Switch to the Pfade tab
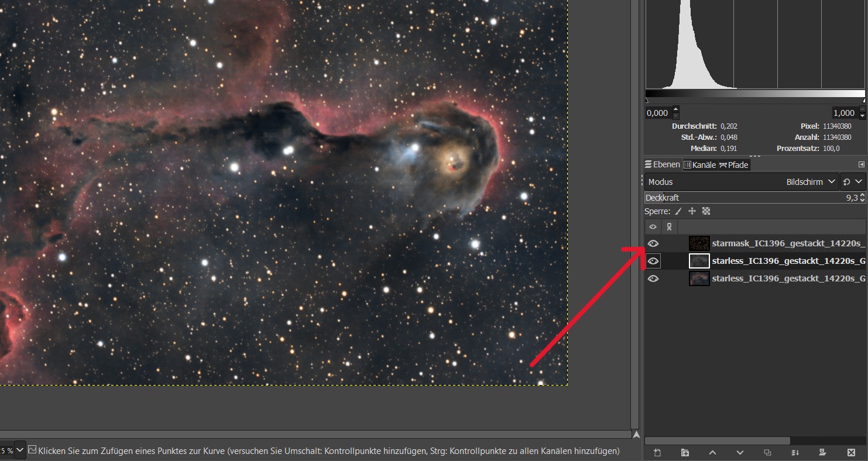 click(x=734, y=165)
